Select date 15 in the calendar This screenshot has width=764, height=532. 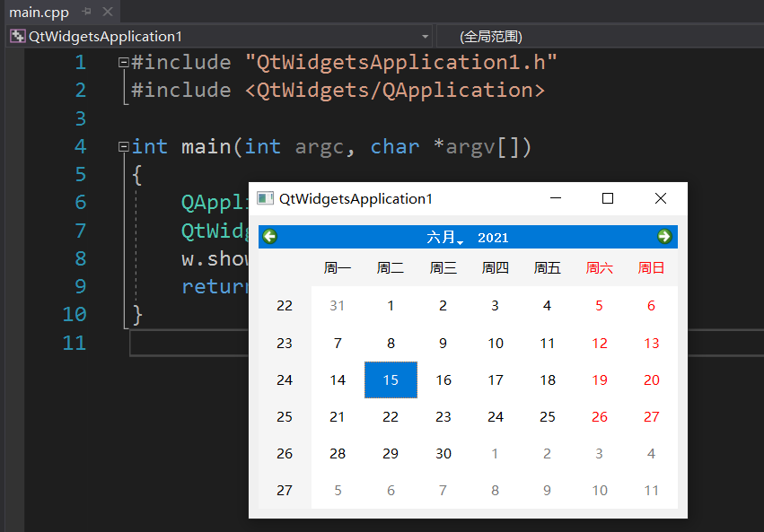391,379
